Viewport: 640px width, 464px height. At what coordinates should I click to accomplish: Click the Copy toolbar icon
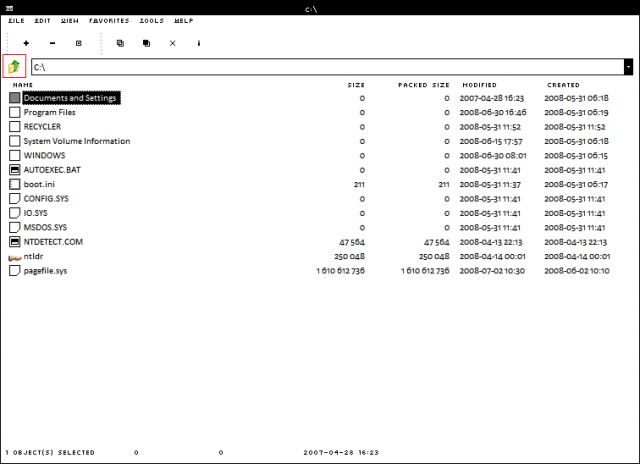pyautogui.click(x=120, y=43)
